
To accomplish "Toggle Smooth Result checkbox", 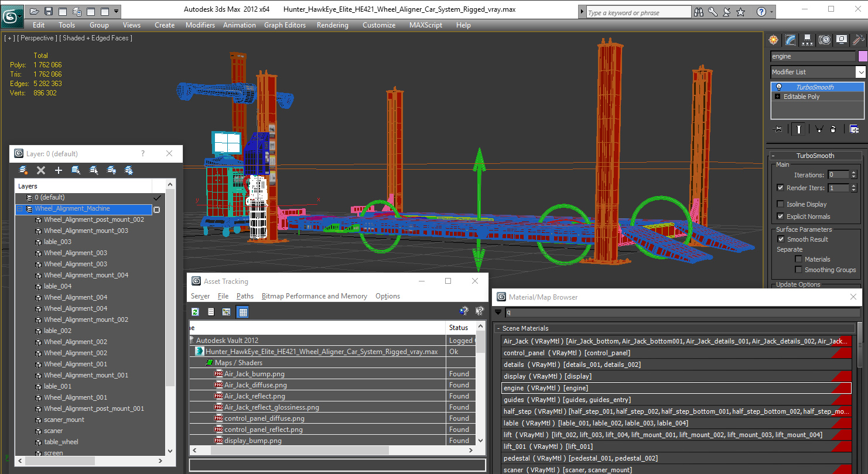I will click(780, 239).
